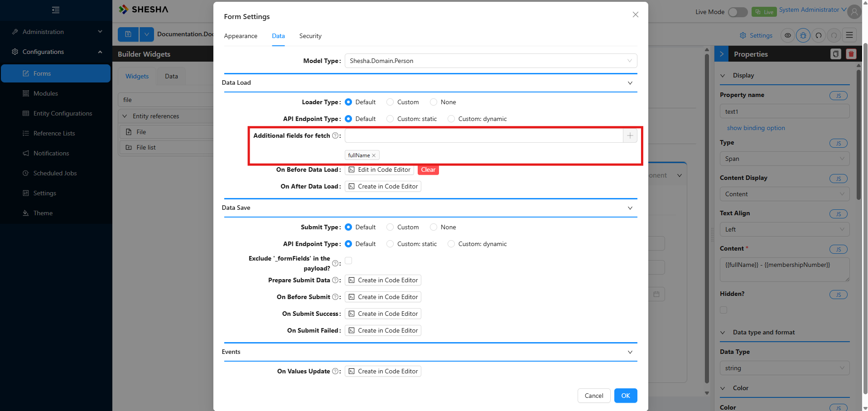868x411 pixels.
Task: Check Exclude _formFields in payload checkbox
Action: pyautogui.click(x=348, y=261)
